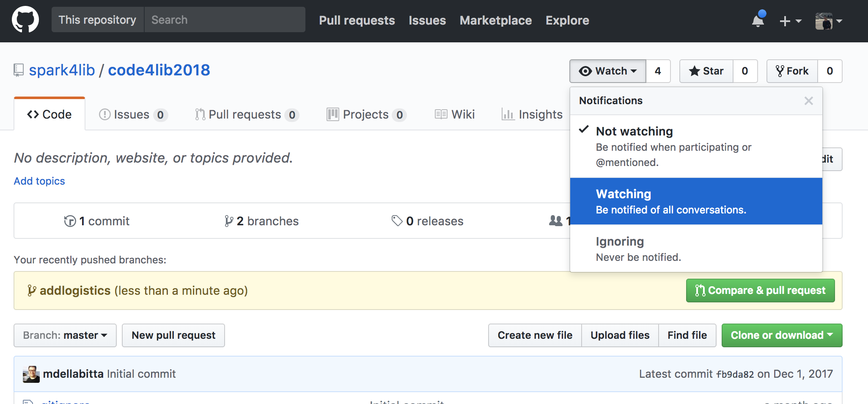This screenshot has width=868, height=404.
Task: Click the contributors people icon
Action: click(555, 221)
